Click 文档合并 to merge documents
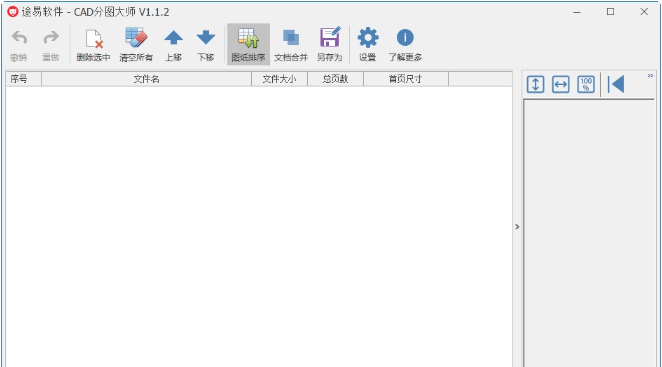 [290, 44]
